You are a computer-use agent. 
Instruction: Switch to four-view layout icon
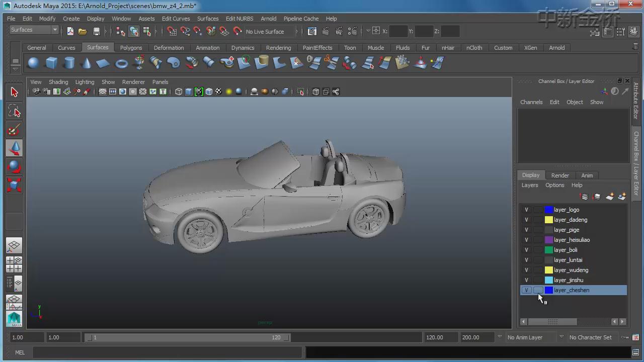[14, 264]
